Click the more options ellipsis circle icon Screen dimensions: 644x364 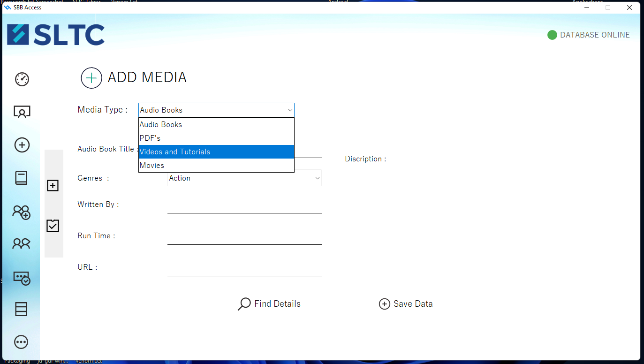point(22,342)
